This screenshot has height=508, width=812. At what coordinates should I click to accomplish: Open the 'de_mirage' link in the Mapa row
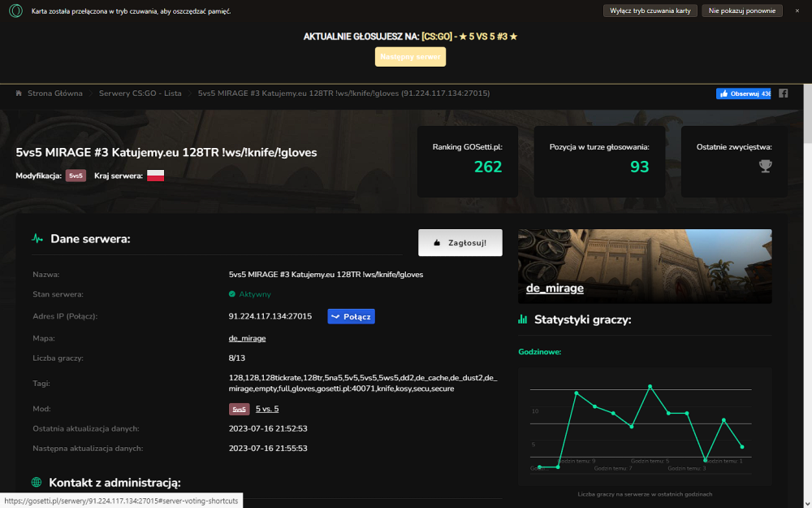point(247,338)
